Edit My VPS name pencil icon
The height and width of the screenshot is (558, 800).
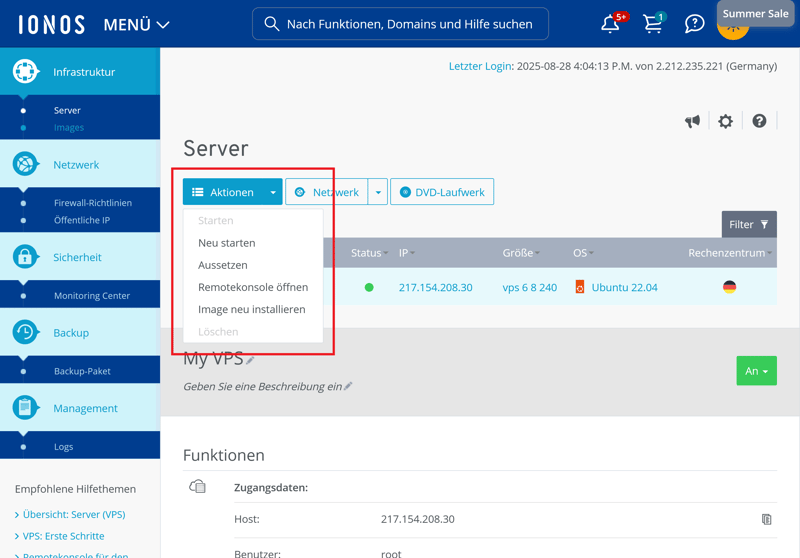251,360
